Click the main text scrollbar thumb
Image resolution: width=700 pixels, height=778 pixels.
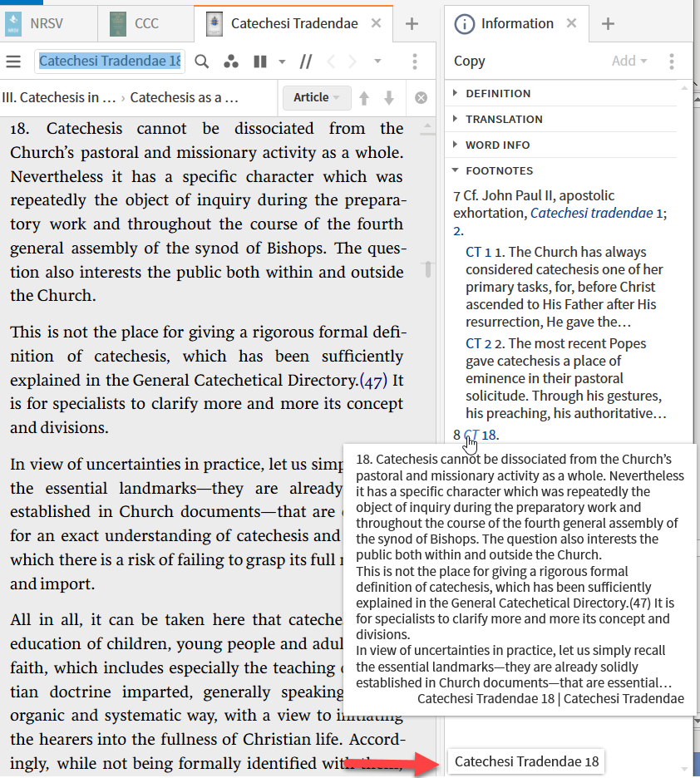click(427, 270)
